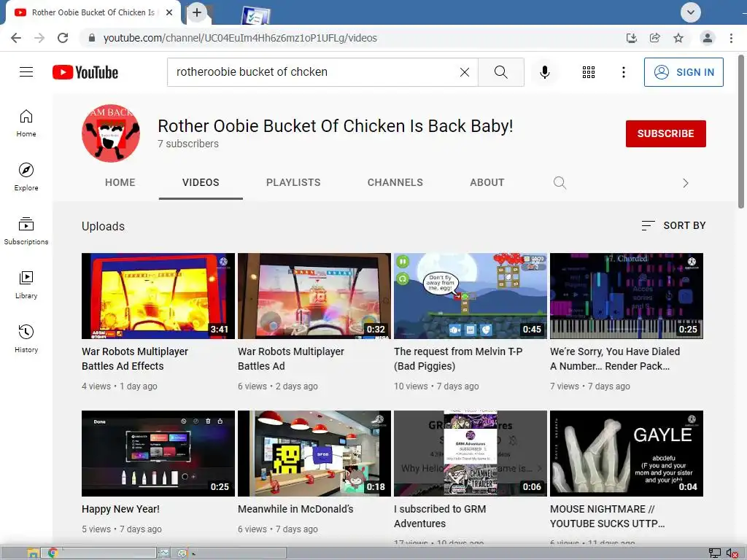
Task: Select the Rother Oobie browser tab
Action: [93, 13]
